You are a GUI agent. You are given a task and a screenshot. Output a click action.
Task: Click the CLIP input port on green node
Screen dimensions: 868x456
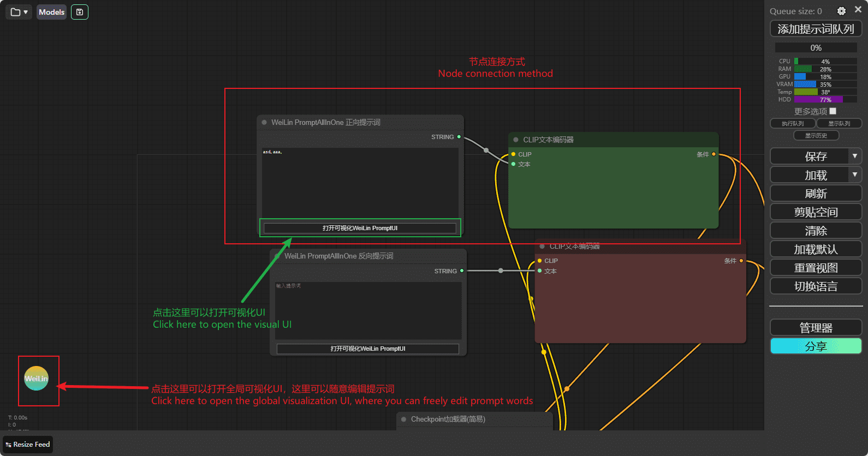pos(513,154)
